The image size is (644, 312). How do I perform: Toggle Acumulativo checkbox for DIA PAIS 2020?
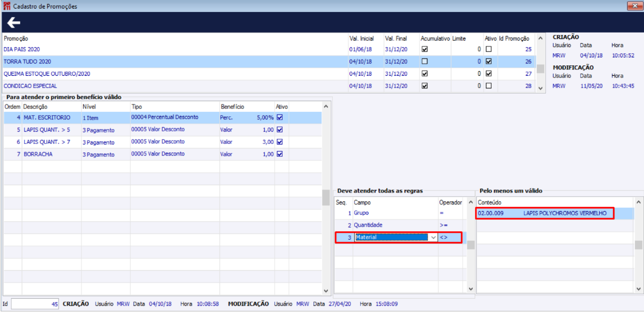pos(425,49)
